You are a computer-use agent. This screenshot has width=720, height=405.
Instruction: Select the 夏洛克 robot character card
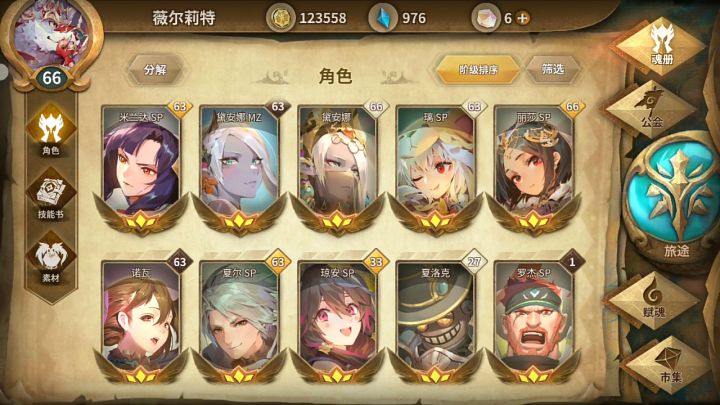[x=435, y=321]
